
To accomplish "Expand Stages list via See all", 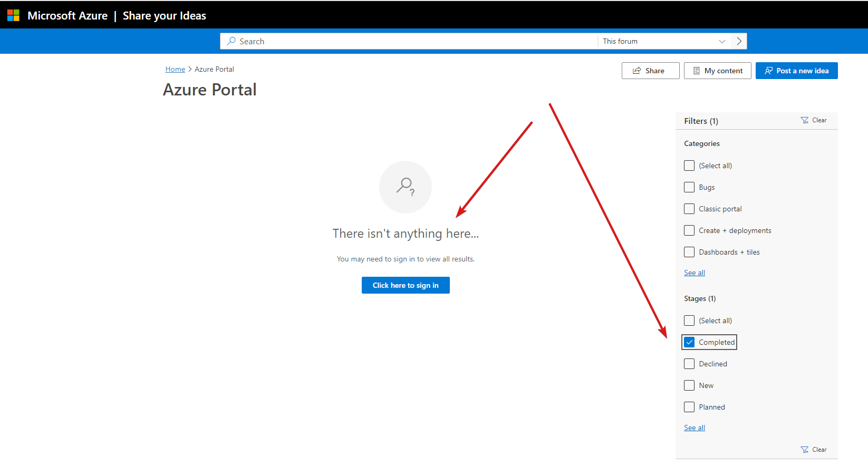I will [x=695, y=428].
